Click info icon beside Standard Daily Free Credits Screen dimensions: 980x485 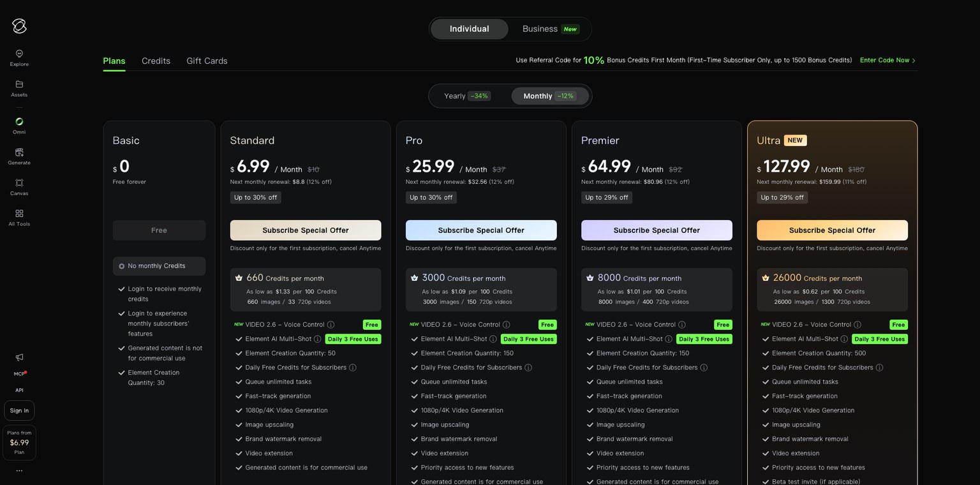[352, 368]
